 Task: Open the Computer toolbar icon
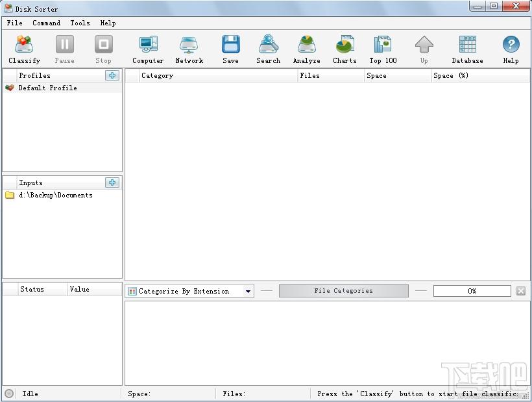tap(149, 44)
